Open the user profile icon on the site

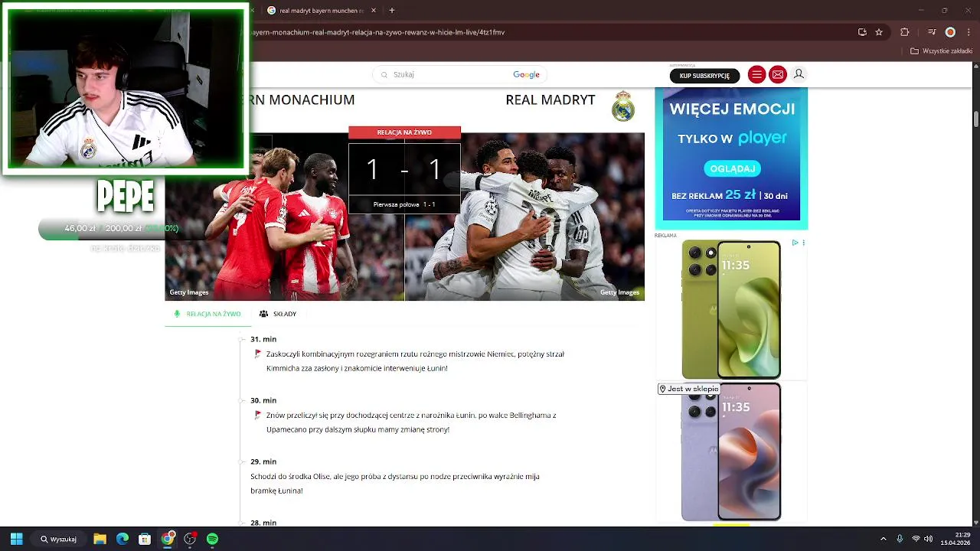799,74
